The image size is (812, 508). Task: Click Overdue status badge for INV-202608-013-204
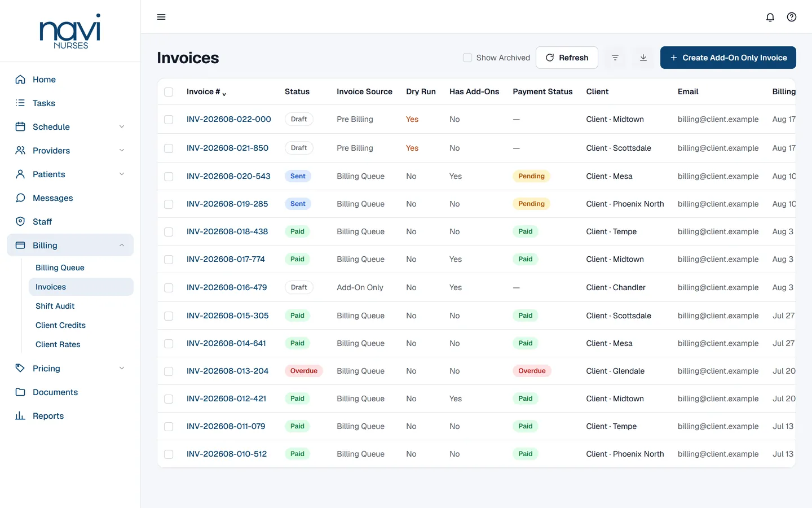pos(304,371)
